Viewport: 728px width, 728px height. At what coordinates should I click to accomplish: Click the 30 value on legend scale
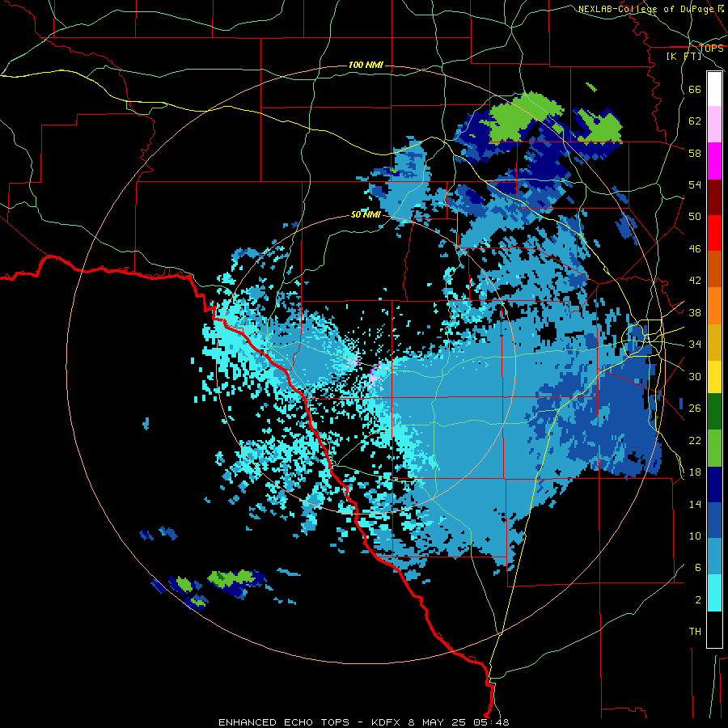[x=695, y=376]
